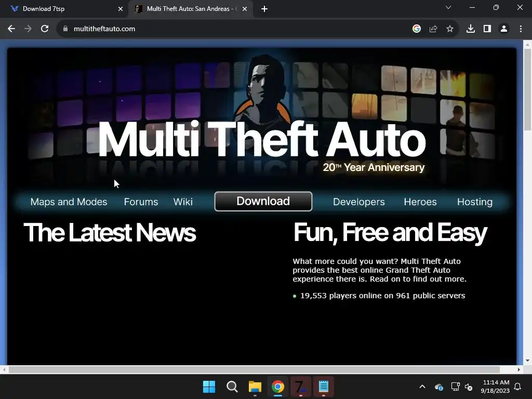
Task: Open File Explorer from the taskbar
Action: click(255, 387)
